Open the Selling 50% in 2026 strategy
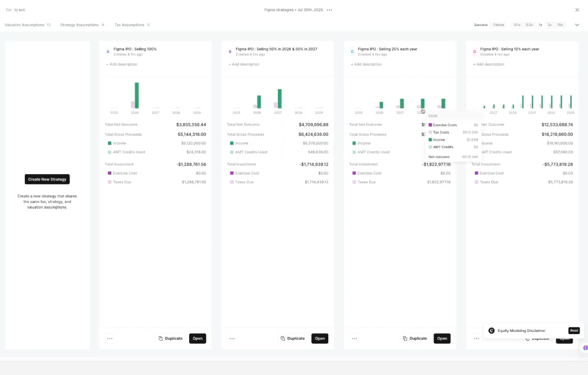This screenshot has height=375, width=588. 320,339
